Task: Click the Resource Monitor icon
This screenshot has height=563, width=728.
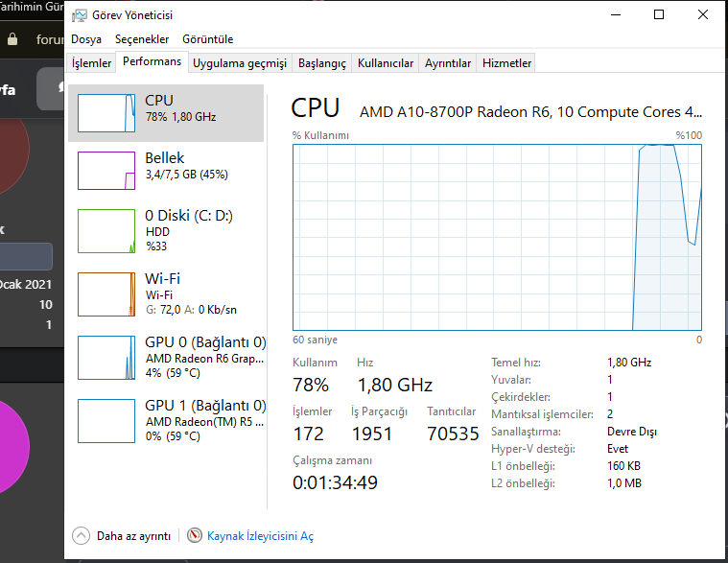Action: point(195,536)
